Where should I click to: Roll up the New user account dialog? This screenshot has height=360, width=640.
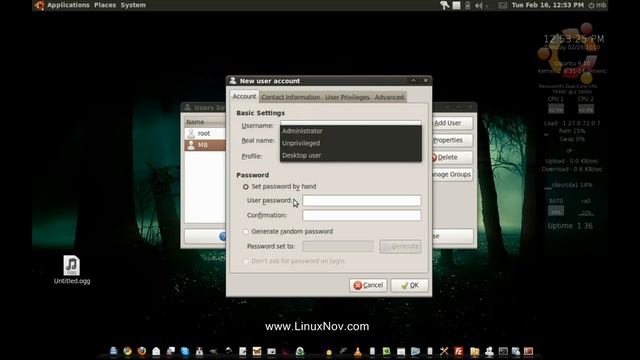(x=413, y=80)
